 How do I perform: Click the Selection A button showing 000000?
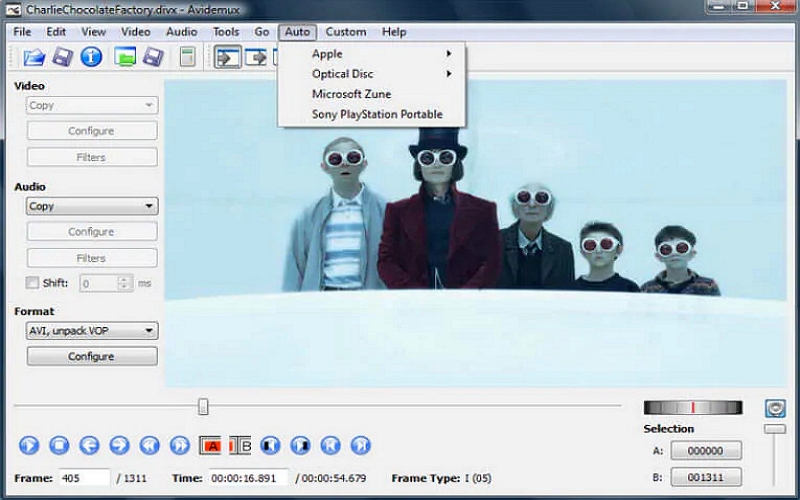tap(706, 451)
